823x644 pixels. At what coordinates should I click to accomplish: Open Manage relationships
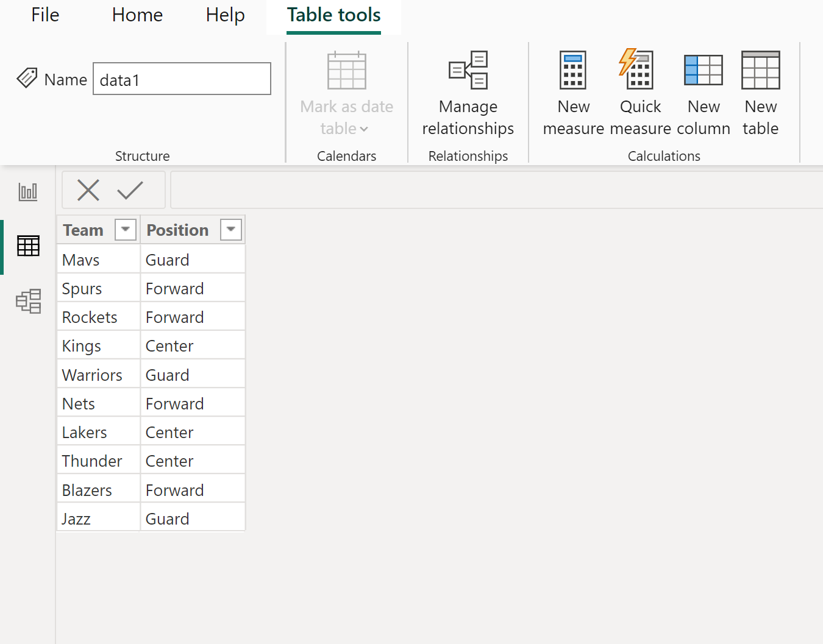[x=468, y=93]
